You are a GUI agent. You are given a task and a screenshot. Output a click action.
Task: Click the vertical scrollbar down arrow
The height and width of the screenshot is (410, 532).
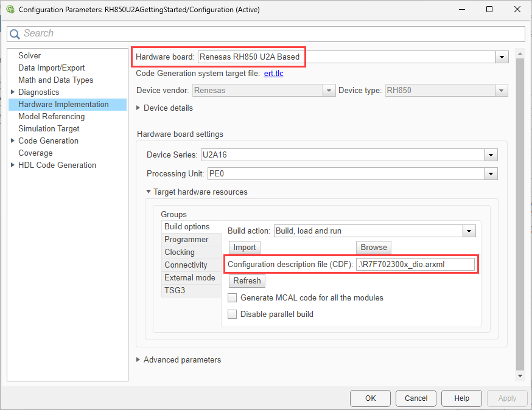[519, 375]
